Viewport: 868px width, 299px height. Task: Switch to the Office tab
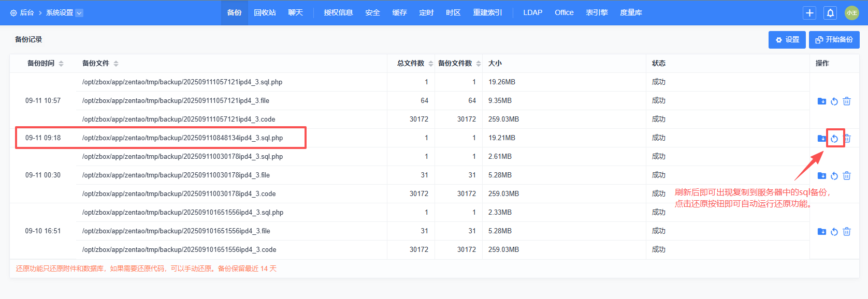(564, 12)
